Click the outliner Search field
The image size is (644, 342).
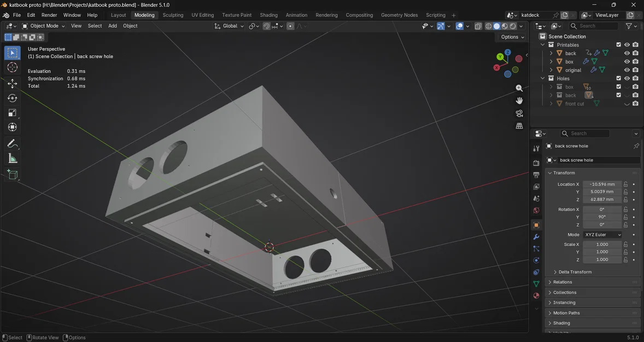(x=594, y=26)
